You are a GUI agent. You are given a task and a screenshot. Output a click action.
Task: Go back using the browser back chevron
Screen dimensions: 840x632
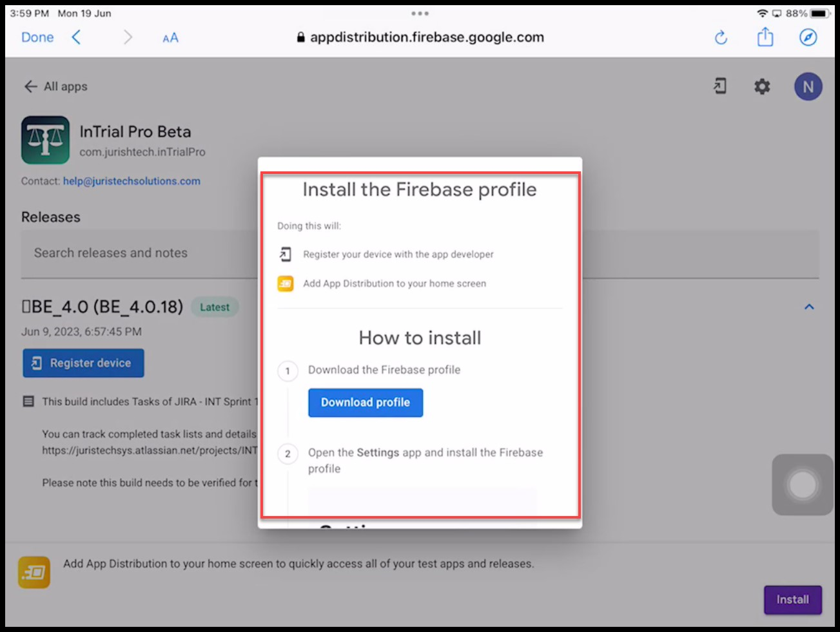77,37
